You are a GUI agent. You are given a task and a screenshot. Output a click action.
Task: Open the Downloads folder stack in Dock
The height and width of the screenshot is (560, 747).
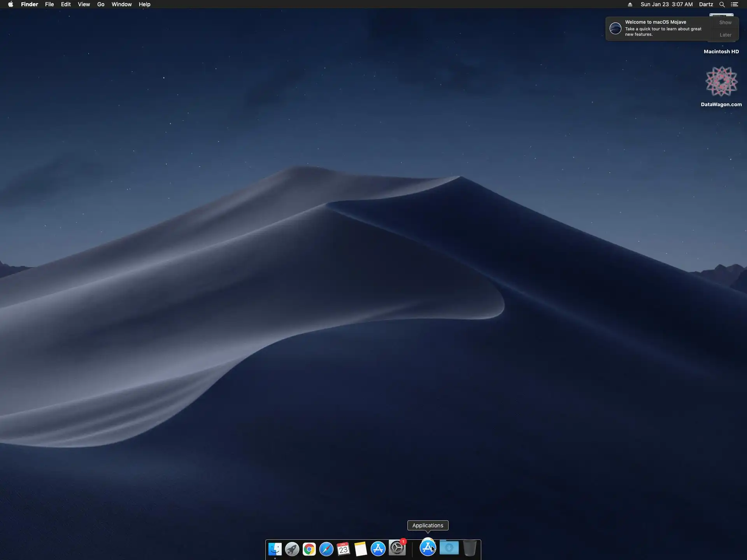449,548
